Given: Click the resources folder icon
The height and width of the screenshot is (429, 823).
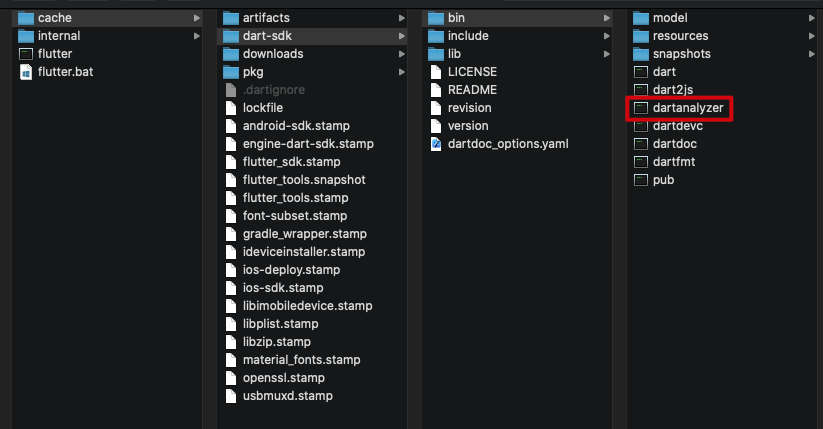Looking at the screenshot, I should point(641,36).
